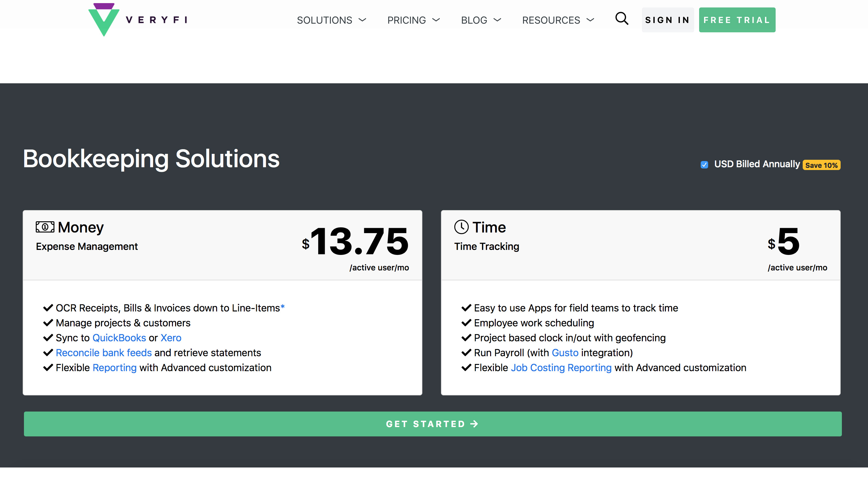Screen dimensions: 868x488
Task: Click the VERYFI wordmark text
Action: (x=156, y=20)
